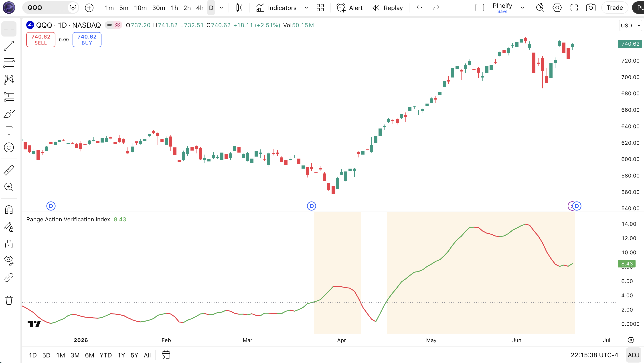
Task: Select the ruler measure tool
Action: 9,170
